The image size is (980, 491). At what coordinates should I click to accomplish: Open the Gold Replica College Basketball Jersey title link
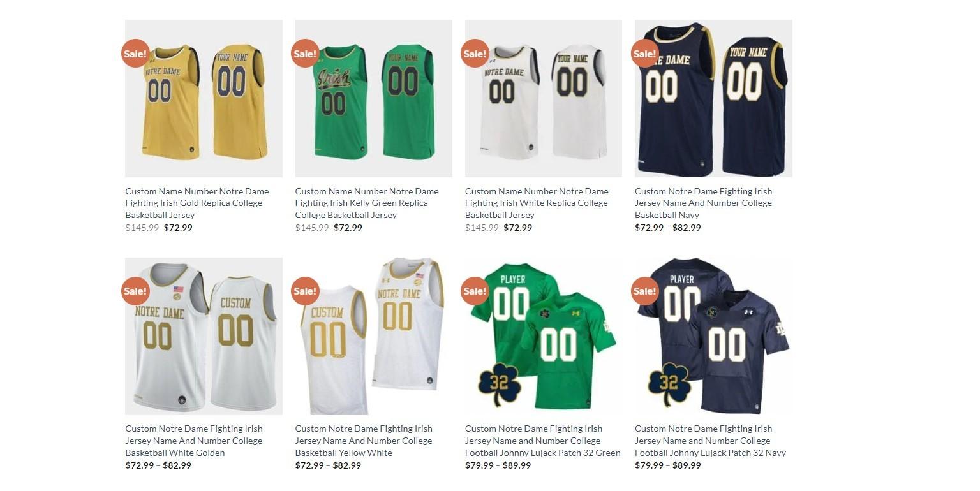[x=197, y=203]
